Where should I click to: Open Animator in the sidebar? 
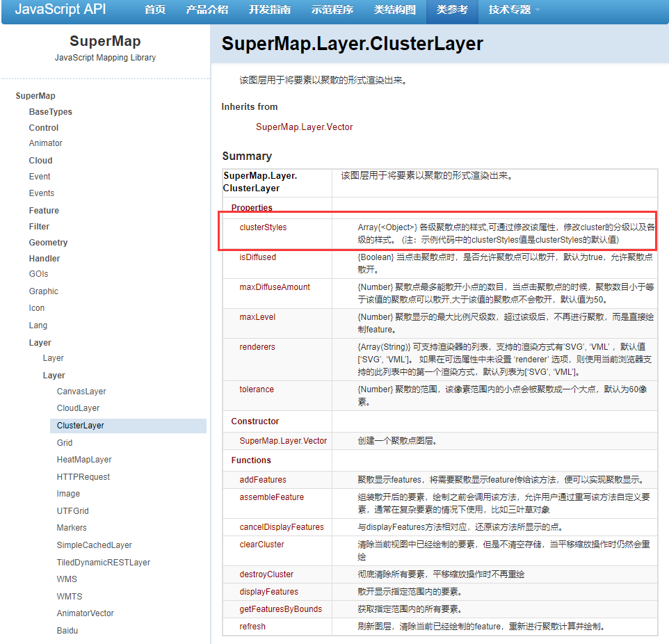pos(46,143)
